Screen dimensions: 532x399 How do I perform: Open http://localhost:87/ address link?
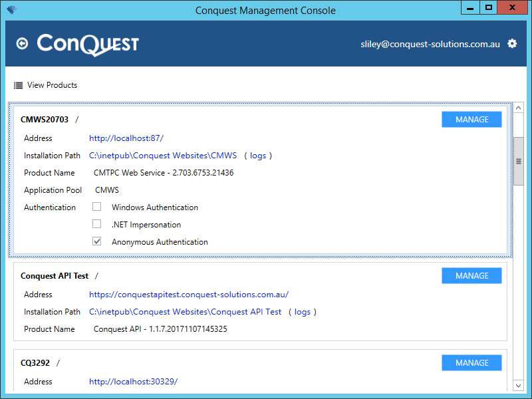tap(126, 138)
